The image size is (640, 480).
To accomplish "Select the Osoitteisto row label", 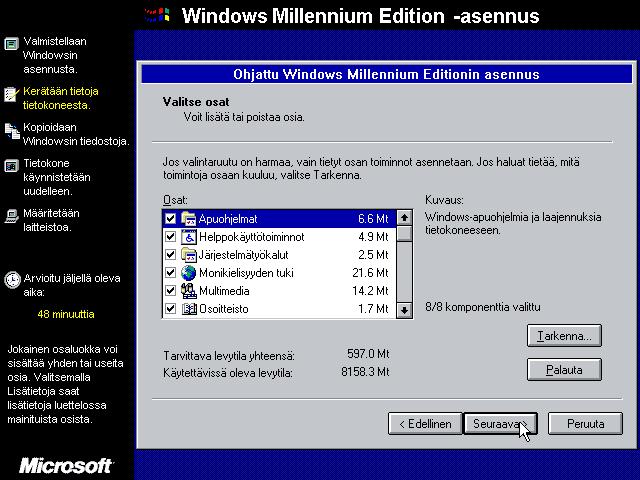I will click(224, 309).
